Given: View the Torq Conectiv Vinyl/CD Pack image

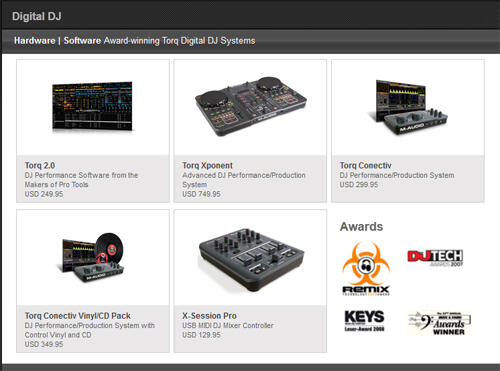Looking at the screenshot, I should coord(92,257).
